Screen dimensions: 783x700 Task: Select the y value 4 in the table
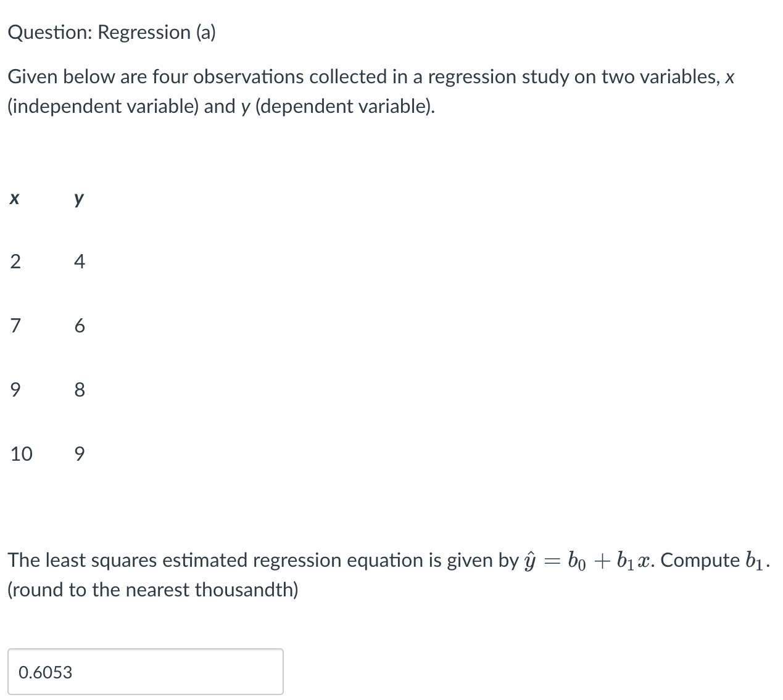click(80, 261)
